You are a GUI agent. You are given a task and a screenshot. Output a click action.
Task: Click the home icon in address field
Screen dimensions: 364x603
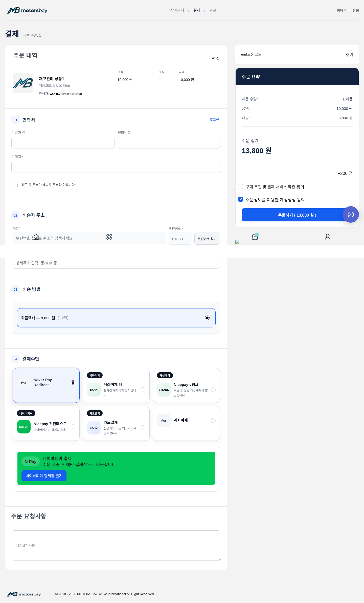pos(36,237)
